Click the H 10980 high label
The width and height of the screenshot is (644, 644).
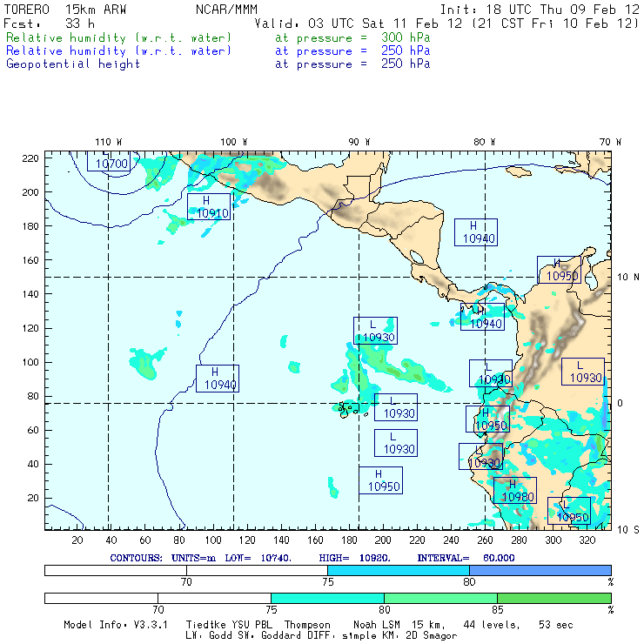(513, 490)
